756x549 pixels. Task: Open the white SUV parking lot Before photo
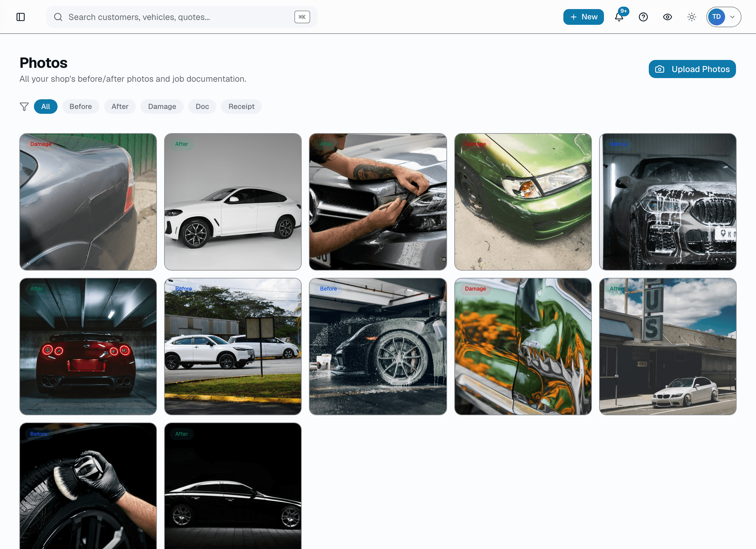click(233, 347)
